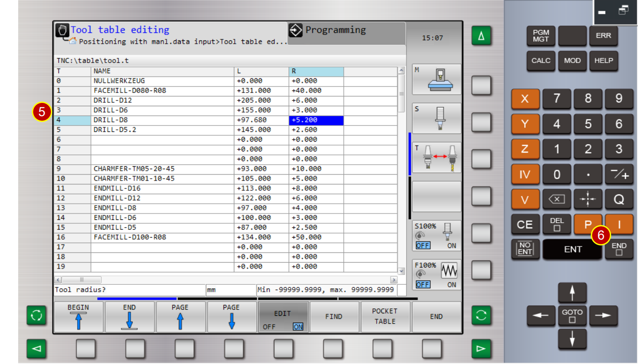Click the CHARMFER-TM05-20-45 tool name
The width and height of the screenshot is (644, 364).
134,169
